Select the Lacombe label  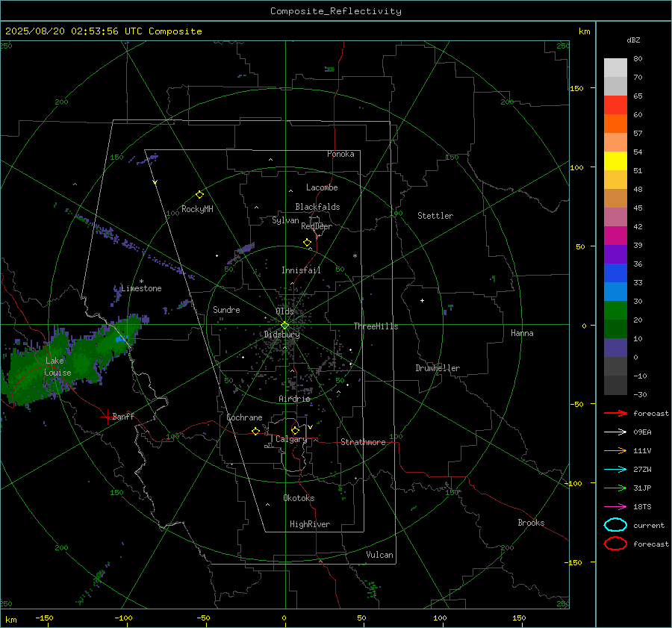pyautogui.click(x=322, y=187)
